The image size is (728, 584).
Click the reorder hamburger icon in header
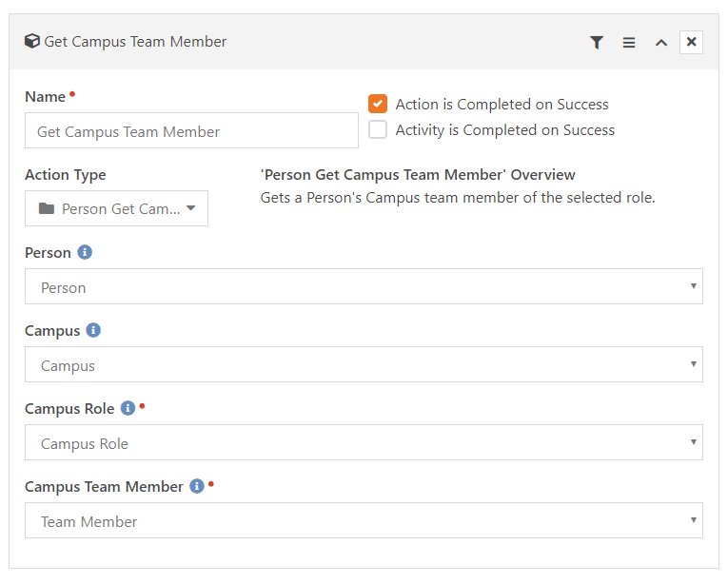coord(629,42)
